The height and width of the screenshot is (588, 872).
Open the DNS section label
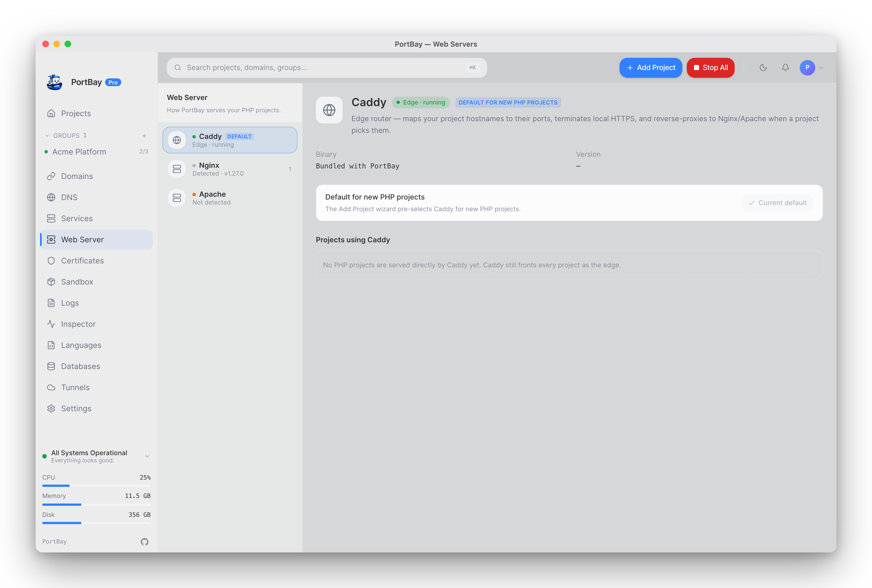pyautogui.click(x=70, y=197)
